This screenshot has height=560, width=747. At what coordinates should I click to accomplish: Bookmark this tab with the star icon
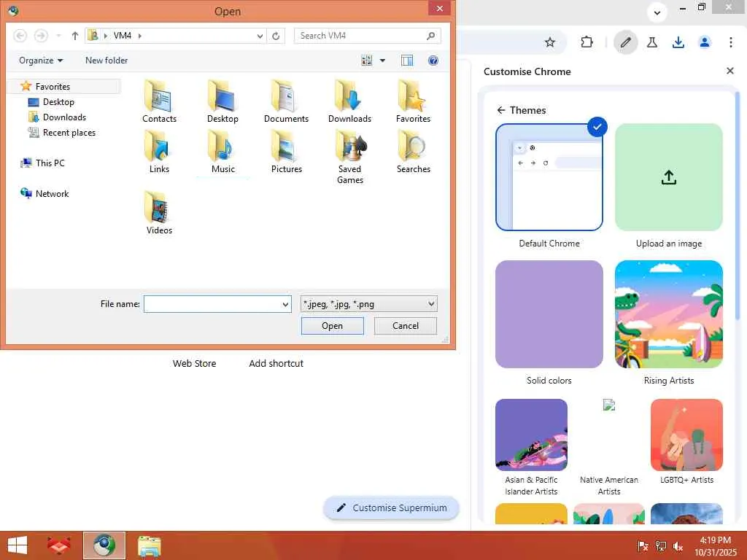(550, 42)
